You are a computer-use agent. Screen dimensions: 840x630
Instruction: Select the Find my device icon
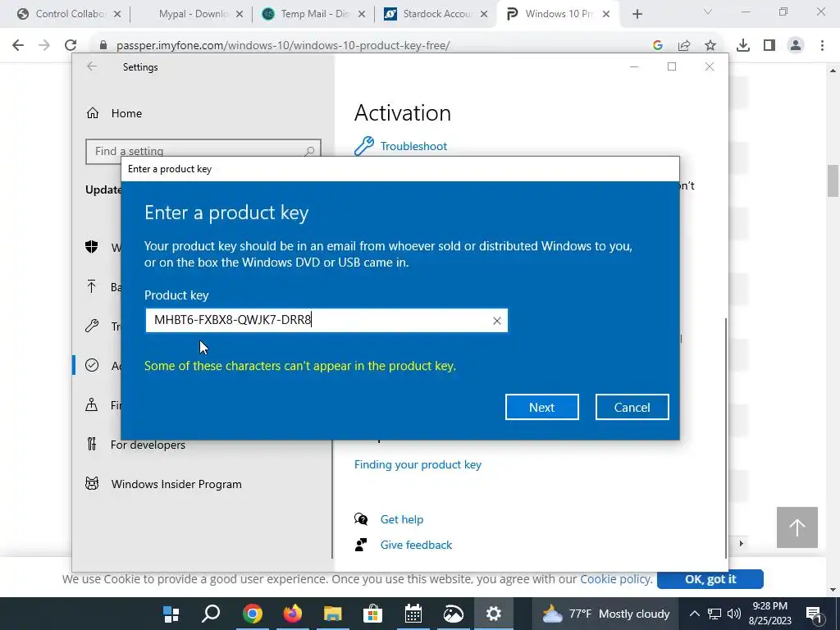[92, 405]
